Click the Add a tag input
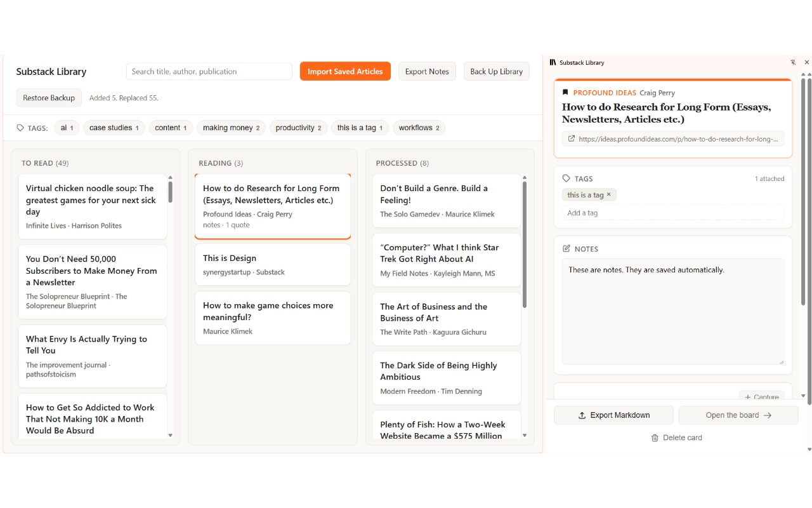 pos(673,213)
